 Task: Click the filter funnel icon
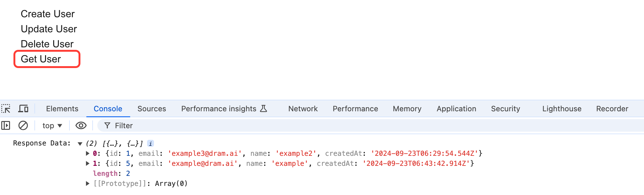coord(107,126)
